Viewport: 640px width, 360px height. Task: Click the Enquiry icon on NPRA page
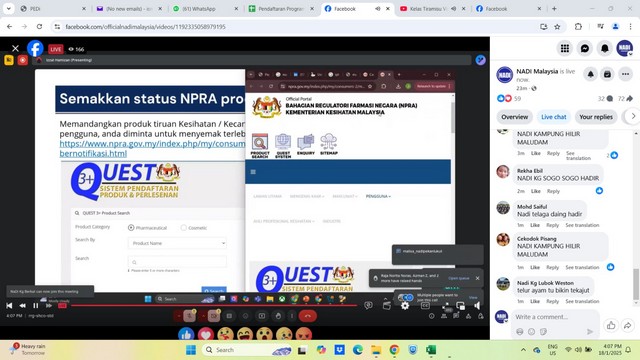[306, 144]
